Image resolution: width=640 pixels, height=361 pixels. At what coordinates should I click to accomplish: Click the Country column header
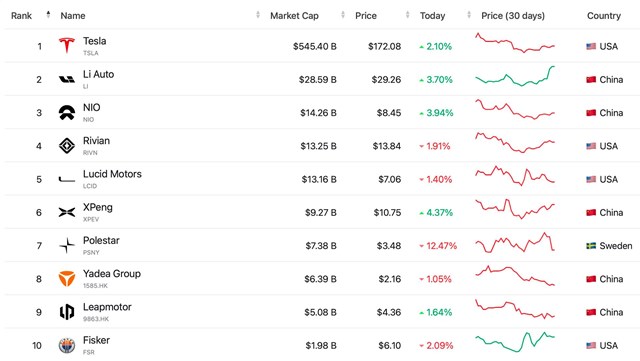pyautogui.click(x=604, y=16)
